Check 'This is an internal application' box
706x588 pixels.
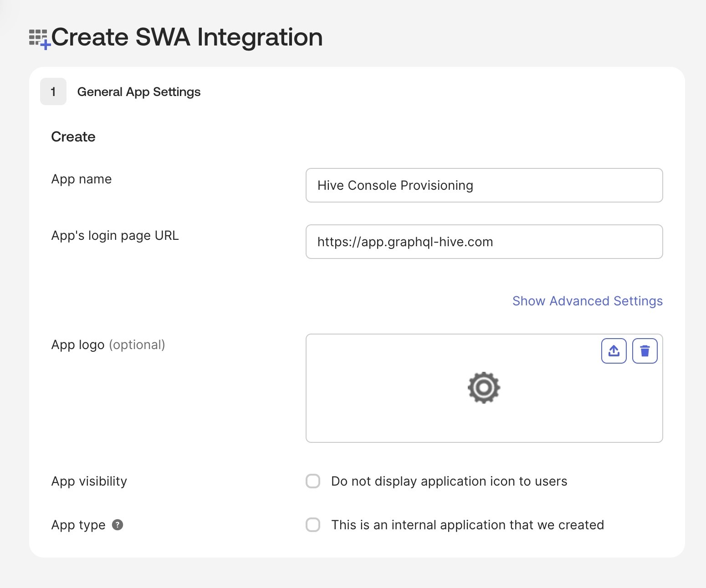(x=313, y=525)
